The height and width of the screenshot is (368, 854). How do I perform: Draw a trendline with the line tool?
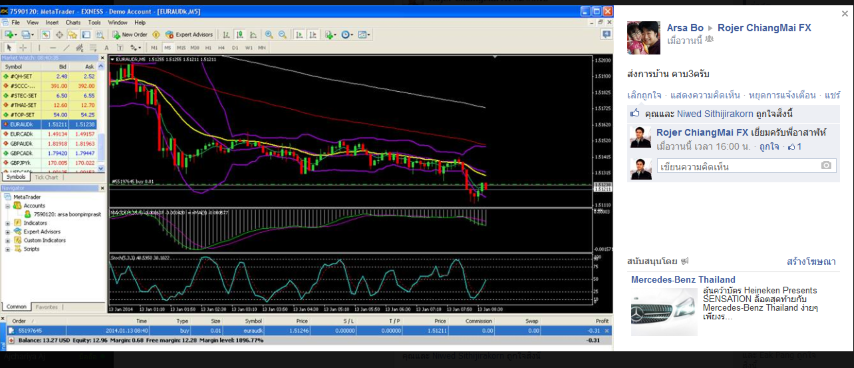66,48
